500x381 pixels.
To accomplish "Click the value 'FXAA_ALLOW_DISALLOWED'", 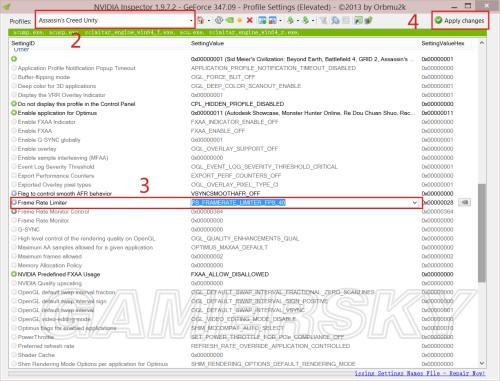I will pos(230,274).
